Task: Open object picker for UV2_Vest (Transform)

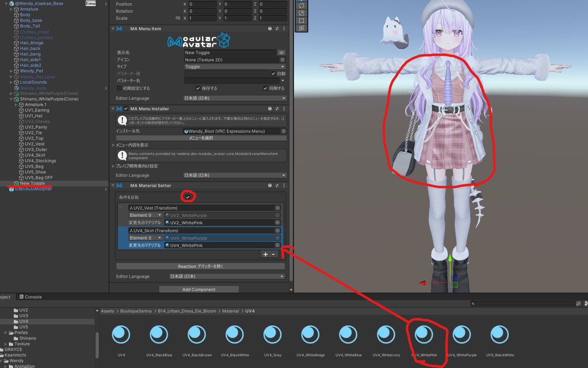Action: (x=278, y=208)
